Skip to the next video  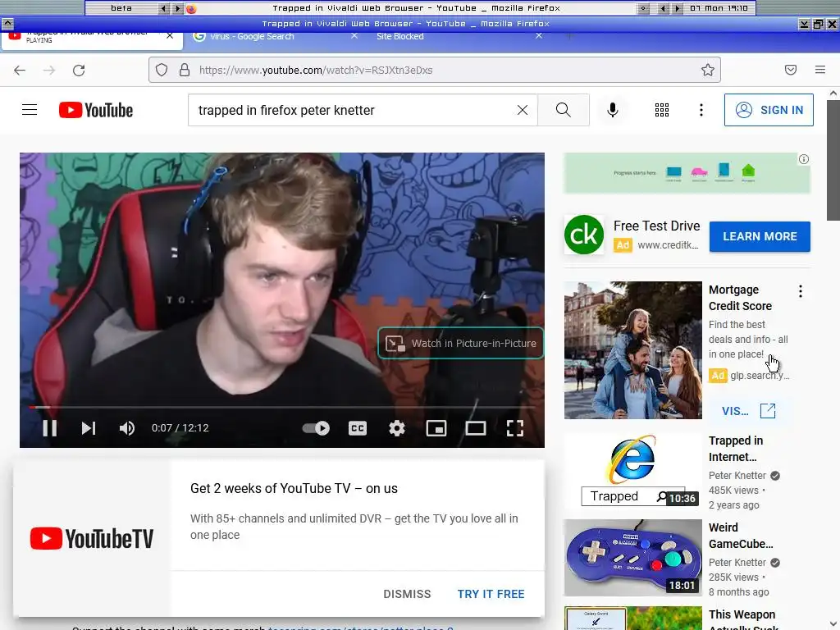(89, 428)
